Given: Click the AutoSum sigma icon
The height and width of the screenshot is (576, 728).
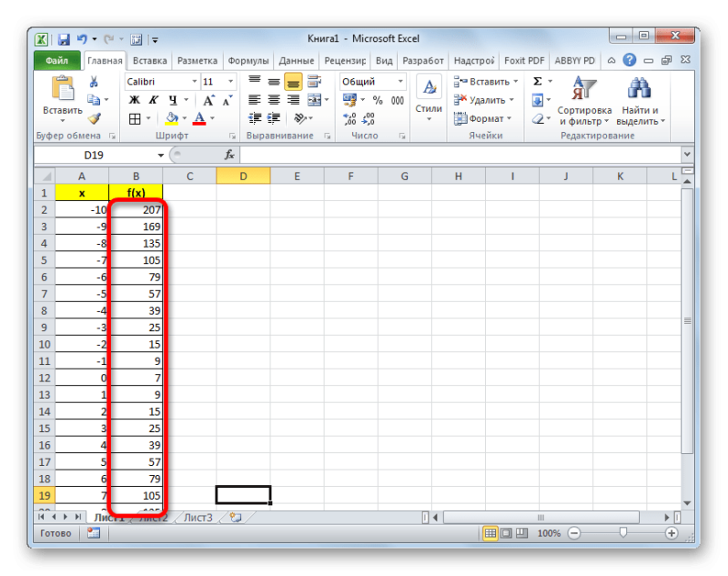Looking at the screenshot, I should click(x=538, y=82).
